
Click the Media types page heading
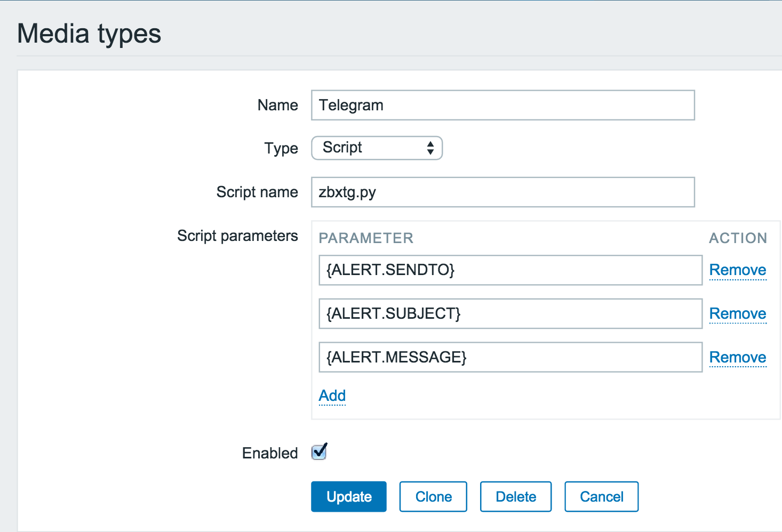[89, 34]
